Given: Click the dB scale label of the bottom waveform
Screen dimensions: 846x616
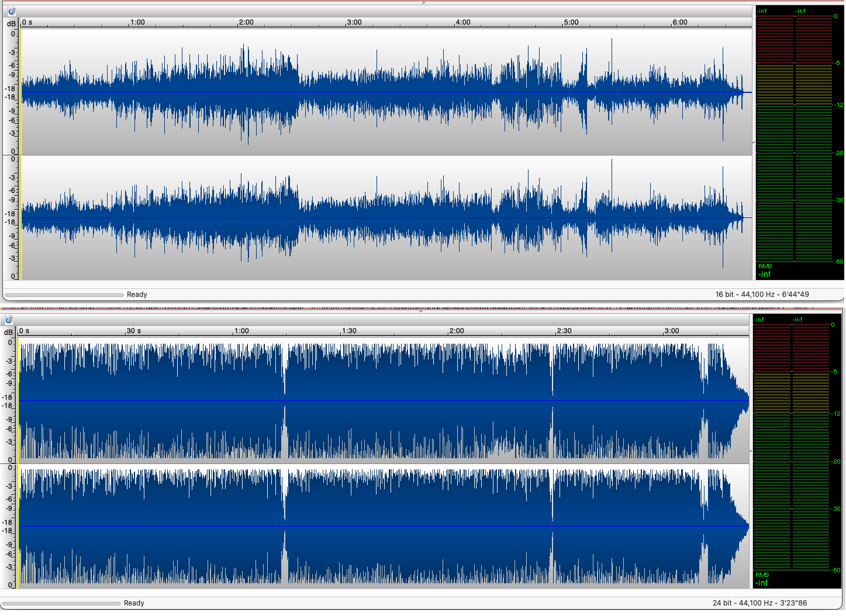Looking at the screenshot, I should 8,332.
